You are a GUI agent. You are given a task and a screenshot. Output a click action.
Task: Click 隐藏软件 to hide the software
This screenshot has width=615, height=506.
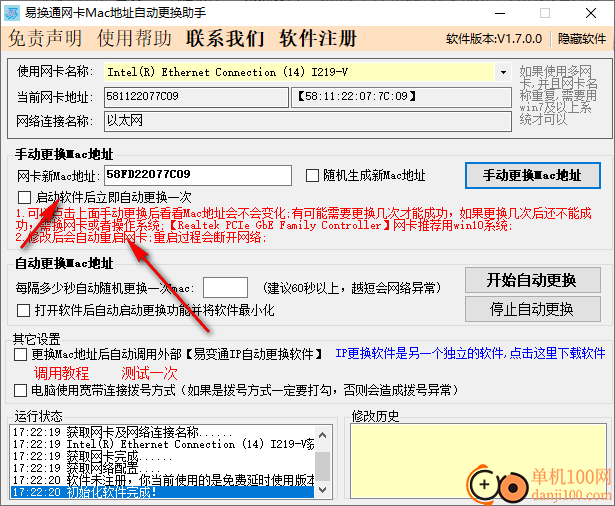point(582,38)
